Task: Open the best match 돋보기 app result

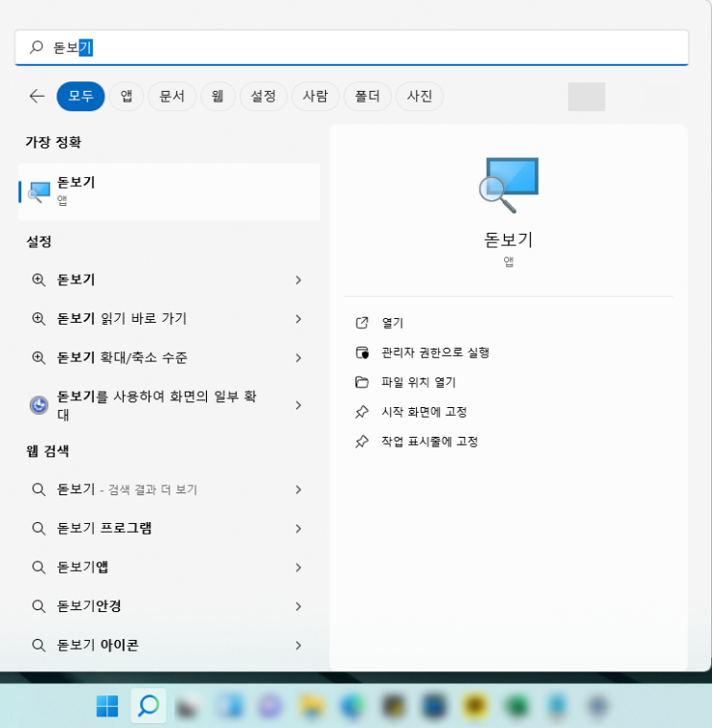Action: pyautogui.click(x=170, y=192)
